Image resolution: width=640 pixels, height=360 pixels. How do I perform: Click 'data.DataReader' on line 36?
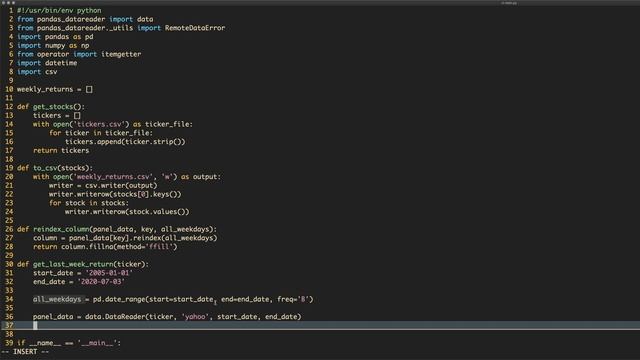pyautogui.click(x=115, y=317)
